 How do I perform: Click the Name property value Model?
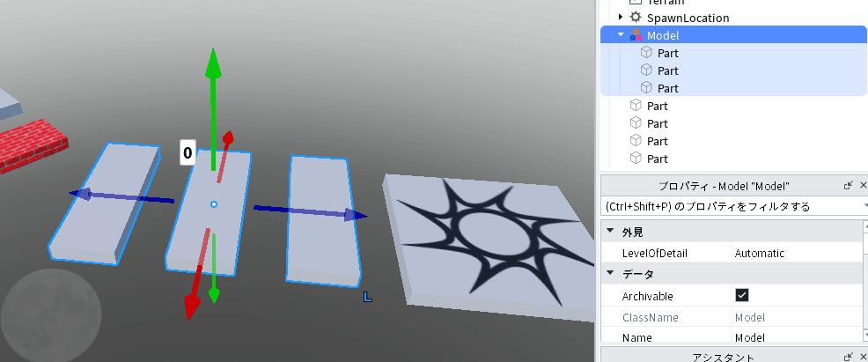click(749, 337)
